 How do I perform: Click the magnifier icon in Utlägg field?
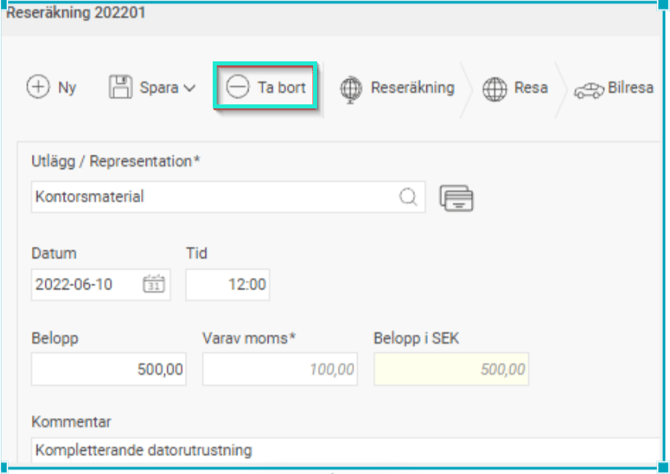(409, 197)
